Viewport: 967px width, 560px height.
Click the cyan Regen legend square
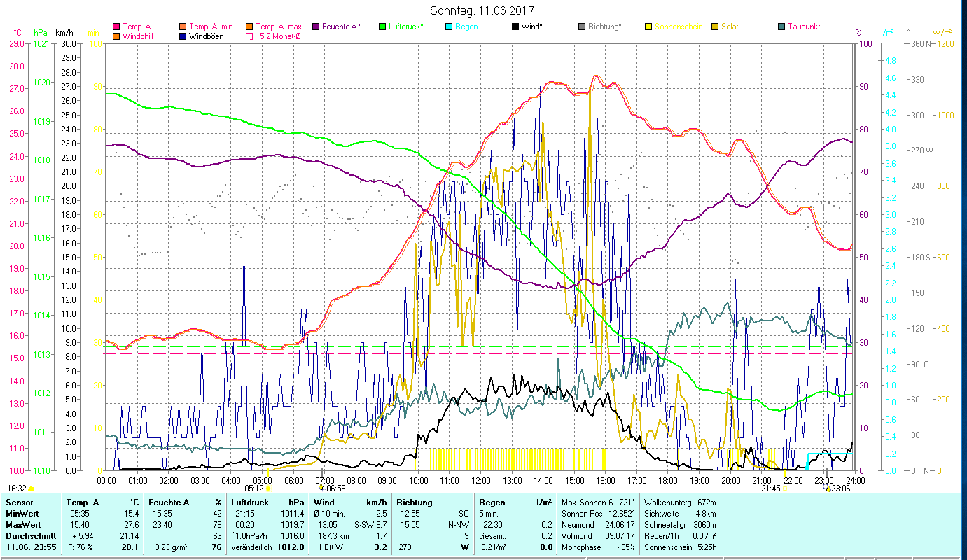(449, 27)
